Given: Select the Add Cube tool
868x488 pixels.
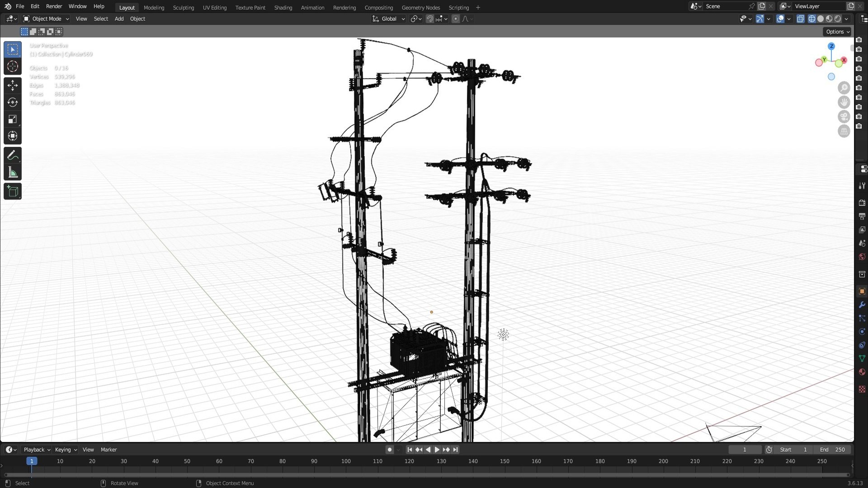Looking at the screenshot, I should pos(13,192).
